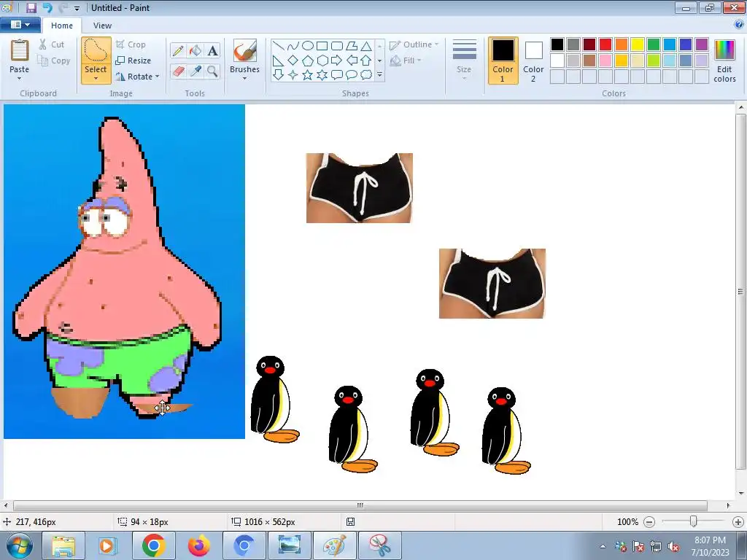Select the Magnifier tool
The image size is (747, 560).
tap(212, 71)
